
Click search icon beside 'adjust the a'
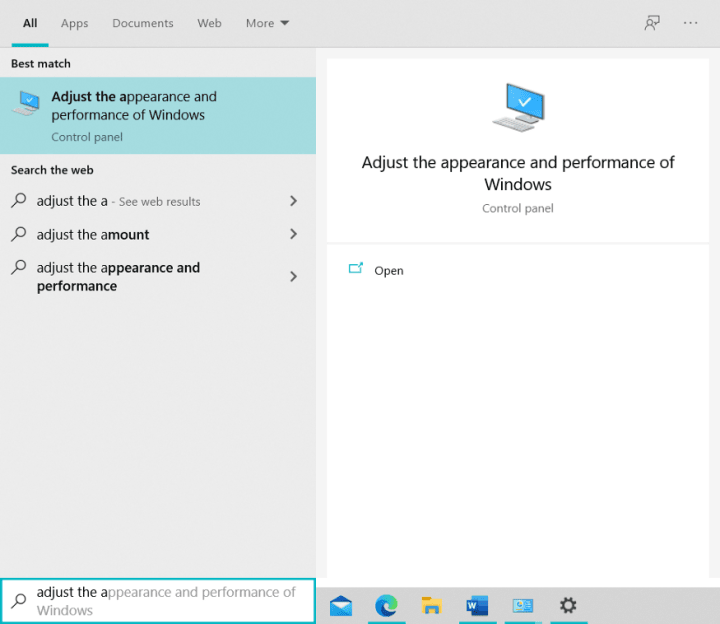19,200
